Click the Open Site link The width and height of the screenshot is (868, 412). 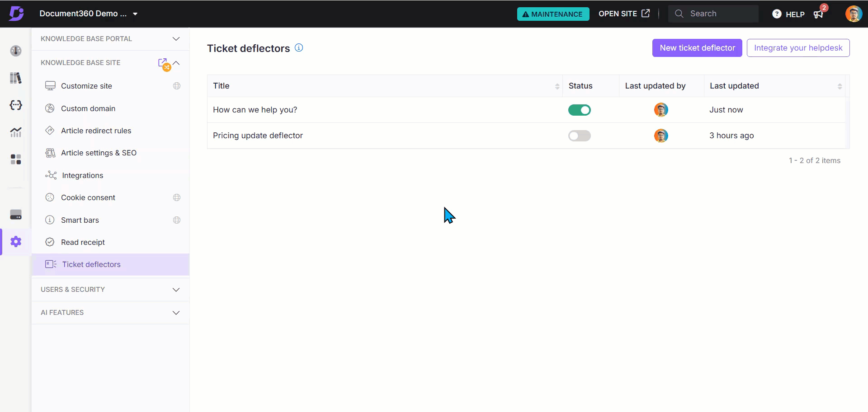pyautogui.click(x=624, y=14)
